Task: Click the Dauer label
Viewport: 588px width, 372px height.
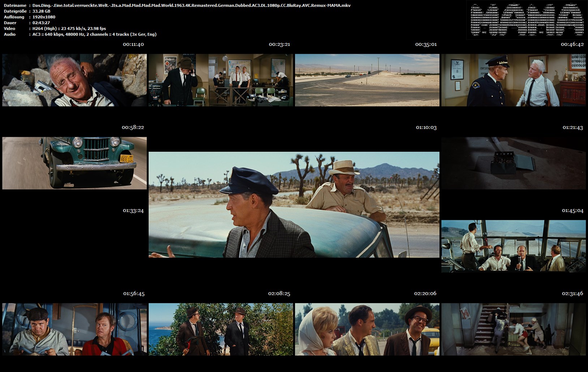Action: 10,23
